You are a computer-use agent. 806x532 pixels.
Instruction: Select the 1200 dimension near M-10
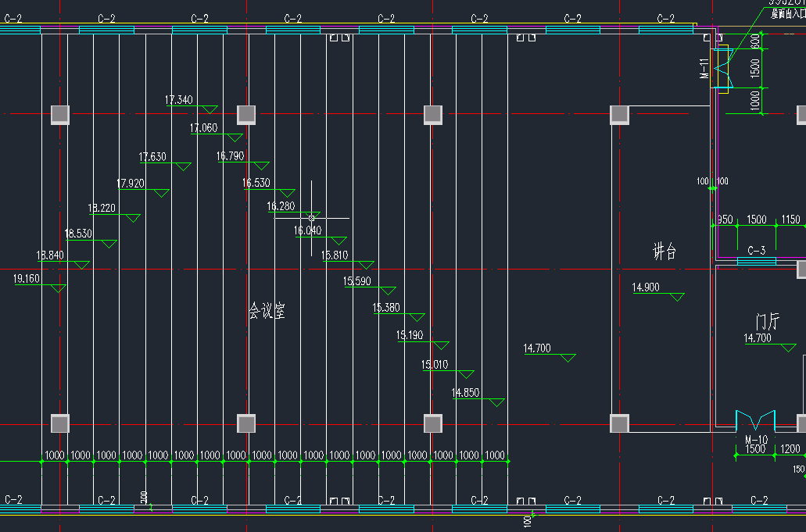790,449
